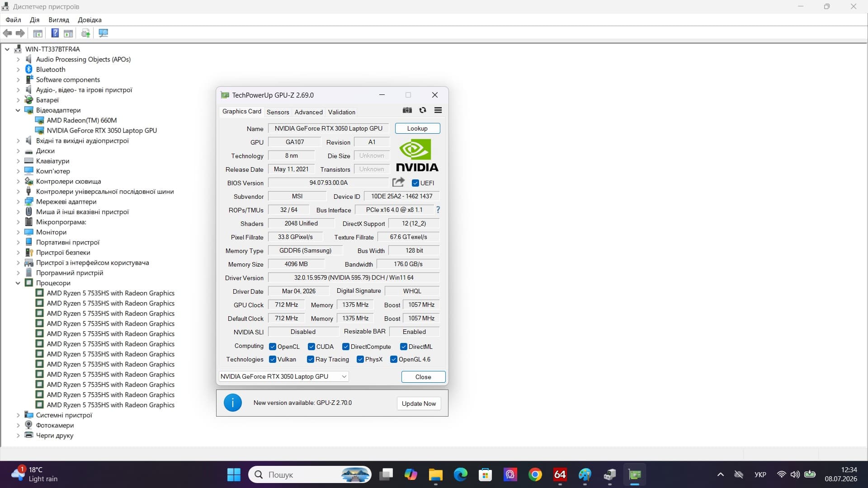Viewport: 868px width, 488px height.
Task: Open the Windows Start menu
Action: click(x=234, y=474)
